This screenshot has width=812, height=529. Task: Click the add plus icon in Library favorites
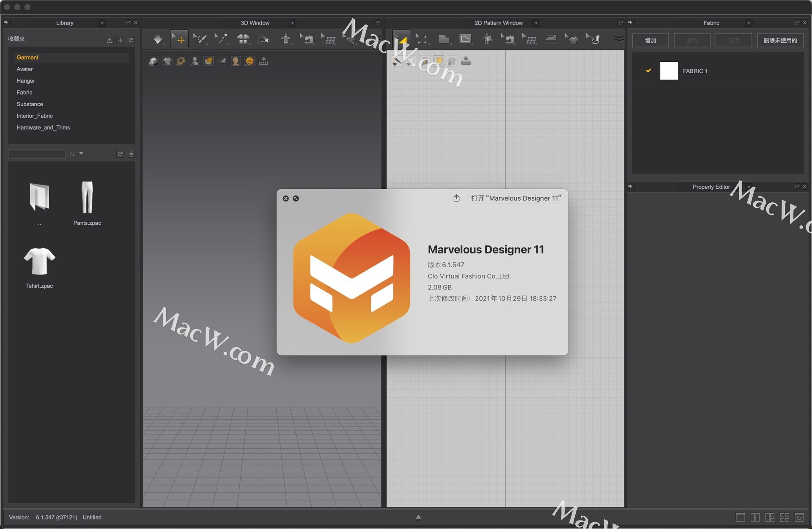[x=121, y=40]
